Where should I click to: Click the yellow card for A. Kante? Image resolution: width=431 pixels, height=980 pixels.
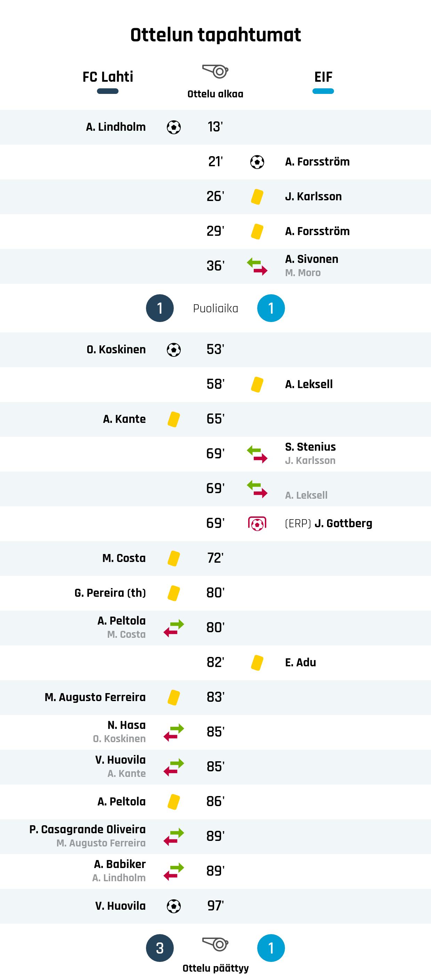[174, 419]
